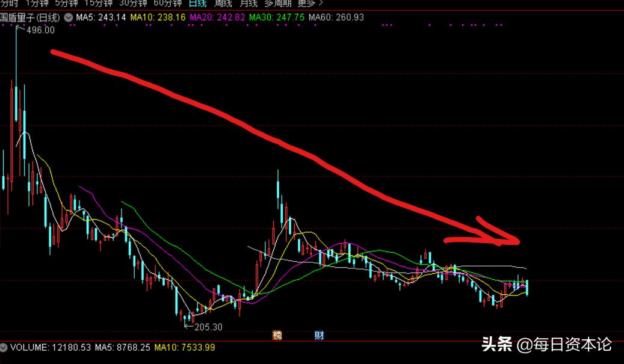Select the 15分钟 period tab
Image resolution: width=624 pixels, height=364 pixels.
pyautogui.click(x=98, y=4)
